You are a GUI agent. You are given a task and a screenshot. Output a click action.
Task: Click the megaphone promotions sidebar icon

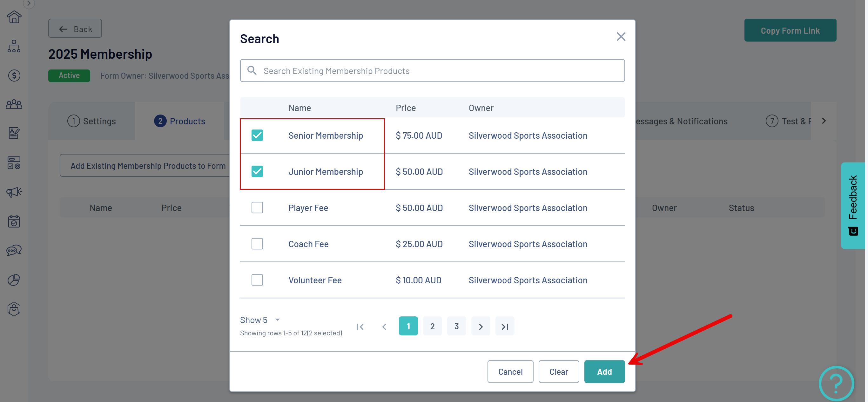[x=14, y=192]
